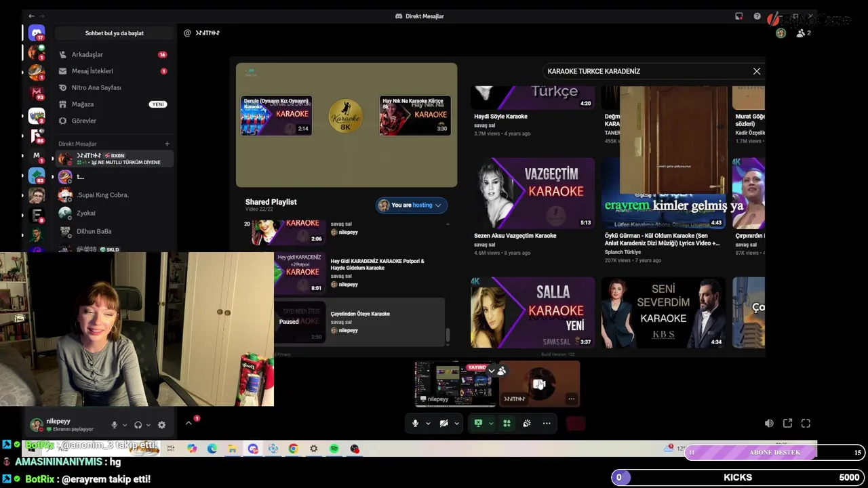868x488 pixels.
Task: Open the Seni Severdim Karaoke KBS thumbnail
Action: click(x=663, y=312)
